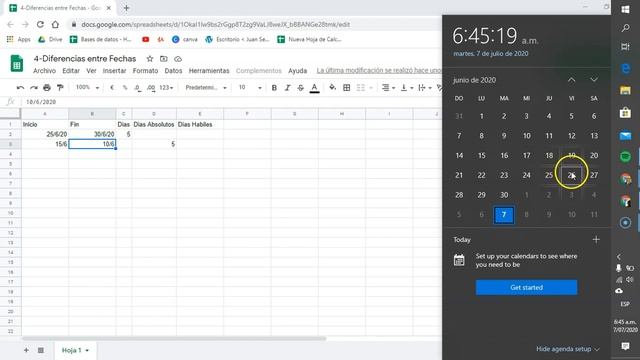Select the Paint format roller tool
The image size is (640, 360).
[x=60, y=88]
